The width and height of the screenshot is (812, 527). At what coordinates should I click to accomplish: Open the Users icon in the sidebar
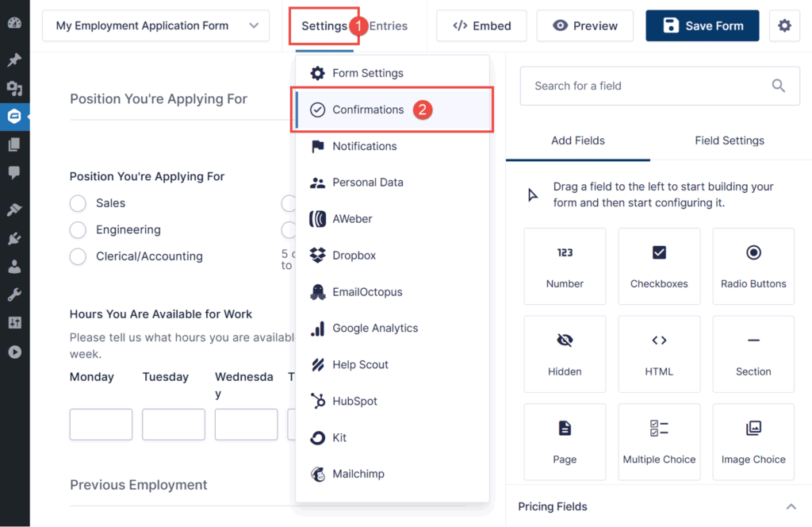(14, 265)
